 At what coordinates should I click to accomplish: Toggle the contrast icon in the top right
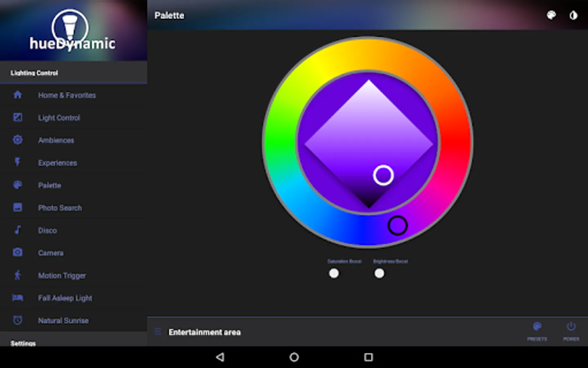tap(574, 15)
